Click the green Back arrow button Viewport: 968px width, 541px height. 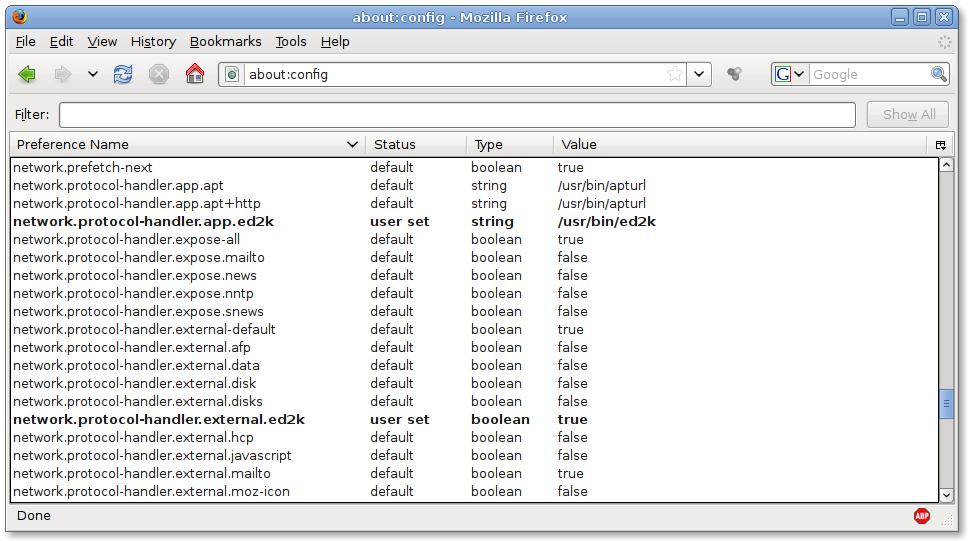point(28,74)
